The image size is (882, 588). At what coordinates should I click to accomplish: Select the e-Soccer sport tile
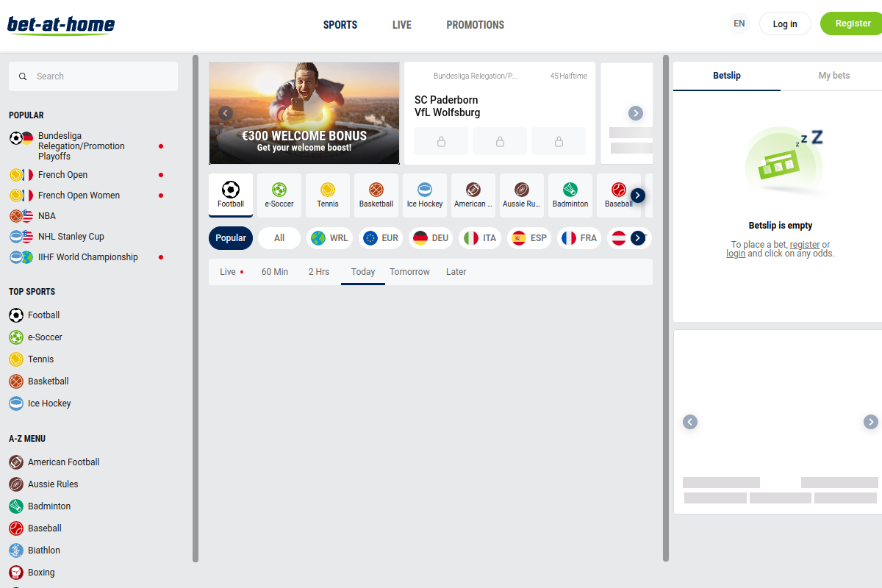(x=279, y=196)
